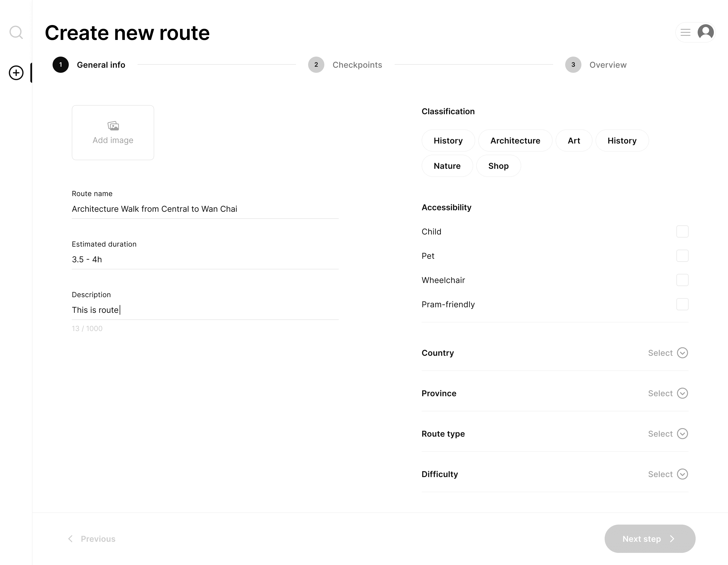
Task: Click the plus circle create icon
Action: coord(16,73)
